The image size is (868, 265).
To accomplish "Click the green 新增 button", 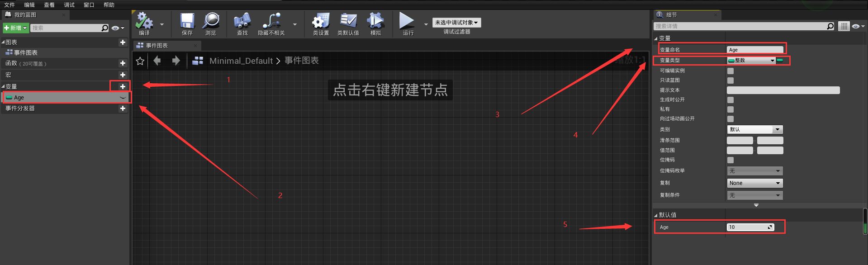I will pyautogui.click(x=16, y=28).
